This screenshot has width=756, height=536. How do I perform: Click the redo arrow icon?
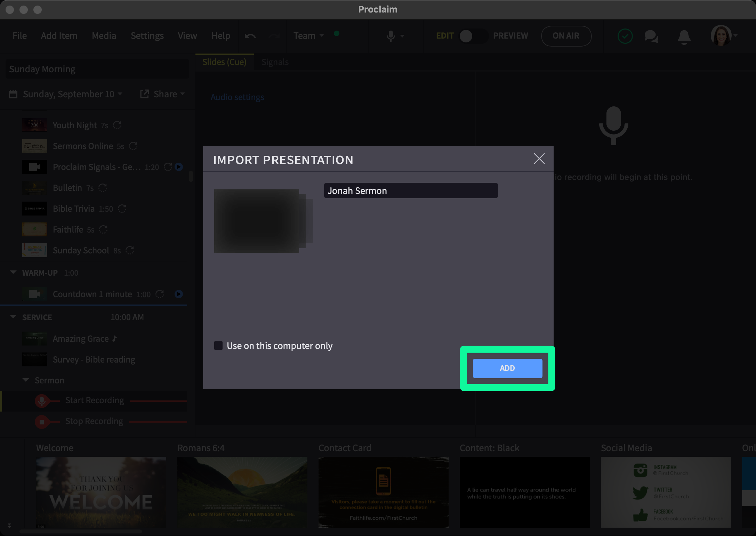tap(274, 36)
